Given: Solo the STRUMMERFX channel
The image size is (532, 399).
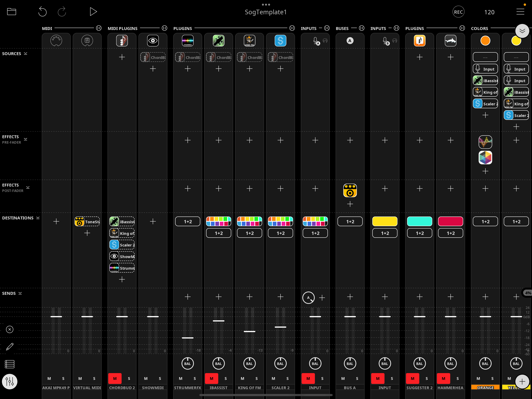Looking at the screenshot, I should tap(195, 379).
